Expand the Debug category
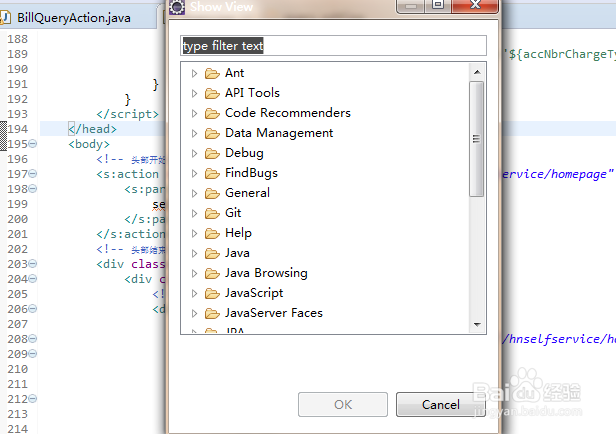The image size is (616, 434). [x=194, y=153]
